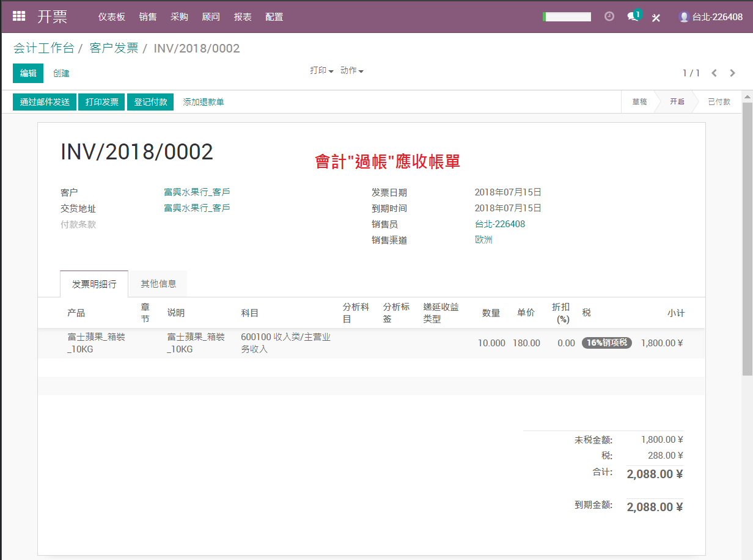
Task: Open the 报表 menu
Action: [243, 17]
